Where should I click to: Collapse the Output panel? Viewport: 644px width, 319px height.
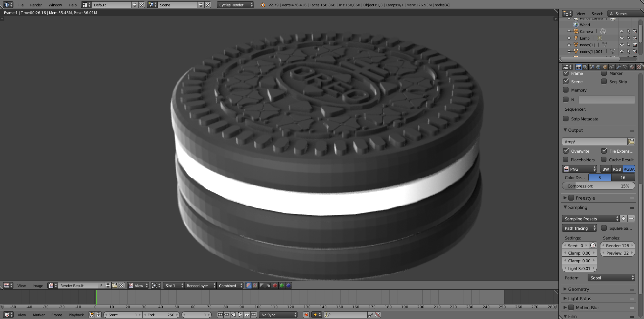(x=575, y=130)
